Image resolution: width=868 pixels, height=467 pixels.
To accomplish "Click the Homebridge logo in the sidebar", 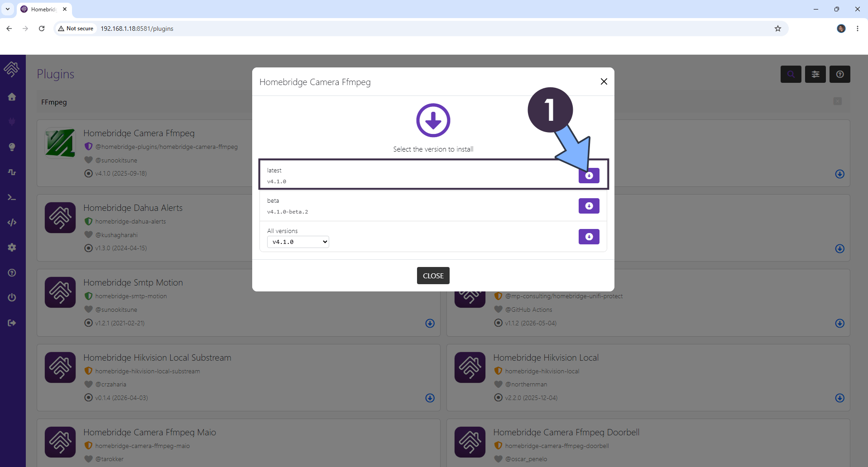I will click(x=12, y=69).
